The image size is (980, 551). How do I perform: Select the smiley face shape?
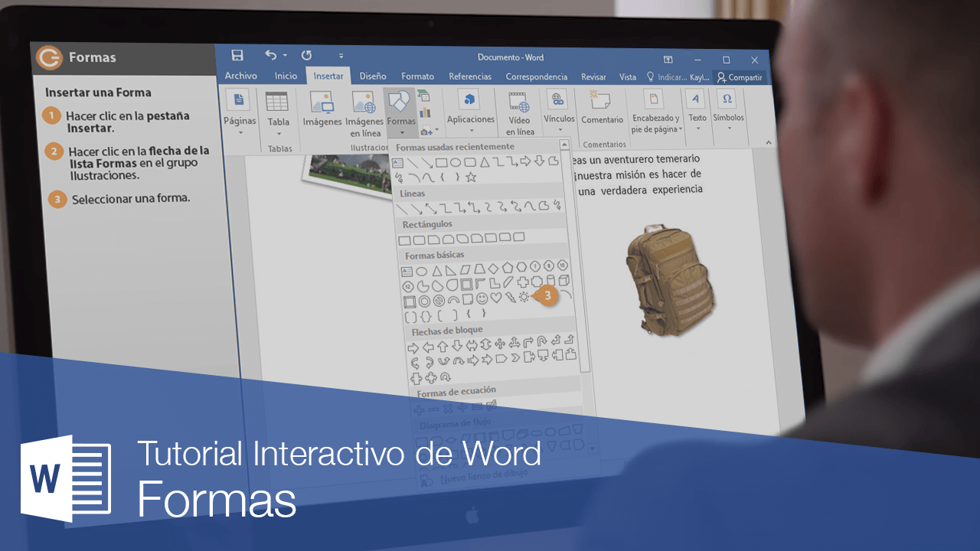coord(482,298)
